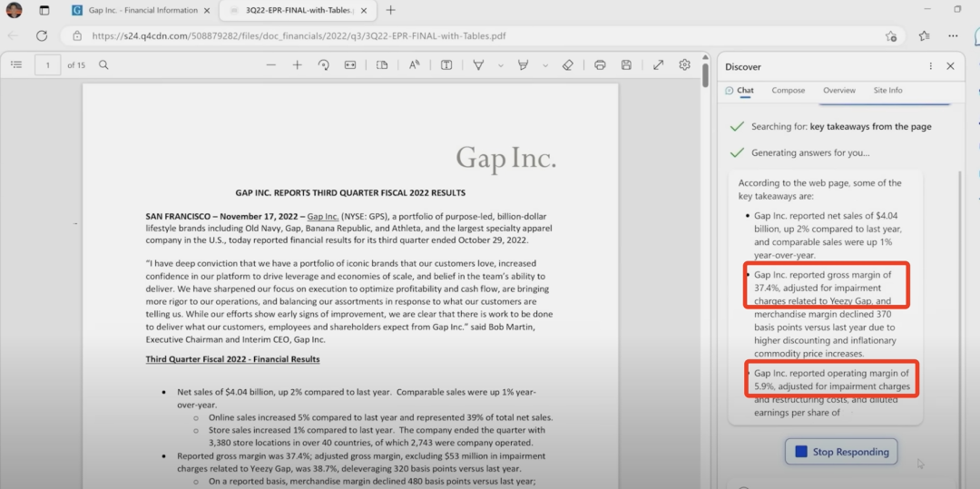
Task: Open a new browser tab
Action: point(390,10)
